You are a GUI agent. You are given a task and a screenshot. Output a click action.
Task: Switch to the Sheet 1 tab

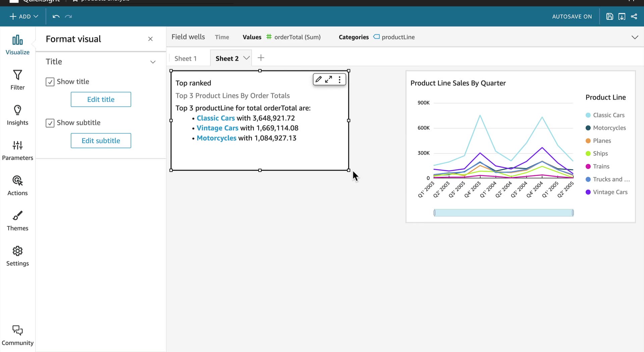pos(185,58)
